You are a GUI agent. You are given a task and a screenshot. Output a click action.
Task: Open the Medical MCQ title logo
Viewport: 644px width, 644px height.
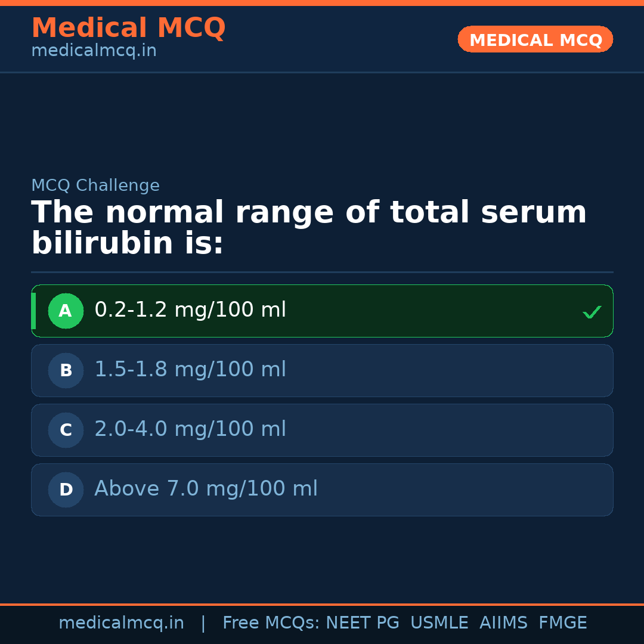tap(128, 28)
